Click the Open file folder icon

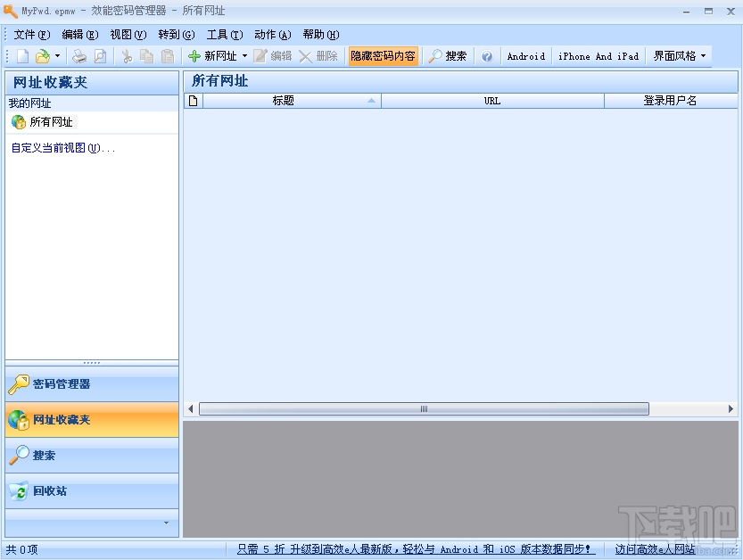coord(43,56)
